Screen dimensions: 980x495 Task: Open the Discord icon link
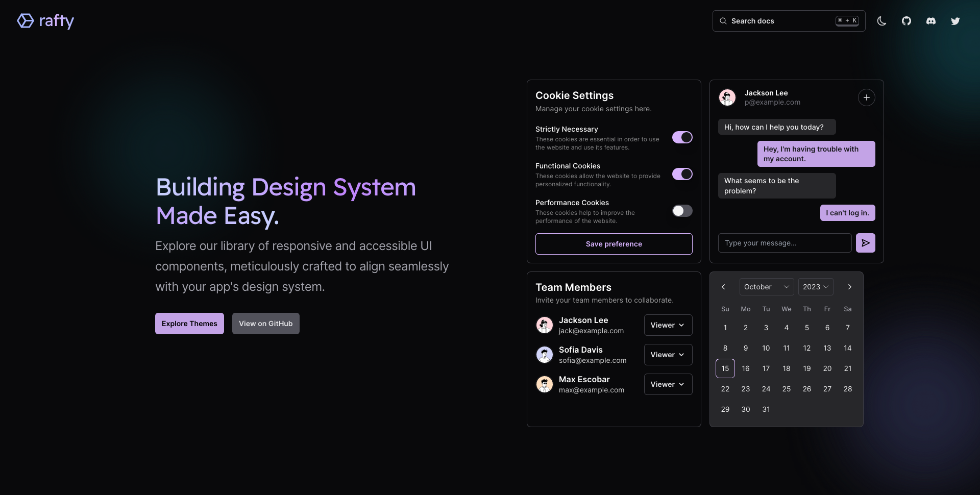(x=930, y=21)
